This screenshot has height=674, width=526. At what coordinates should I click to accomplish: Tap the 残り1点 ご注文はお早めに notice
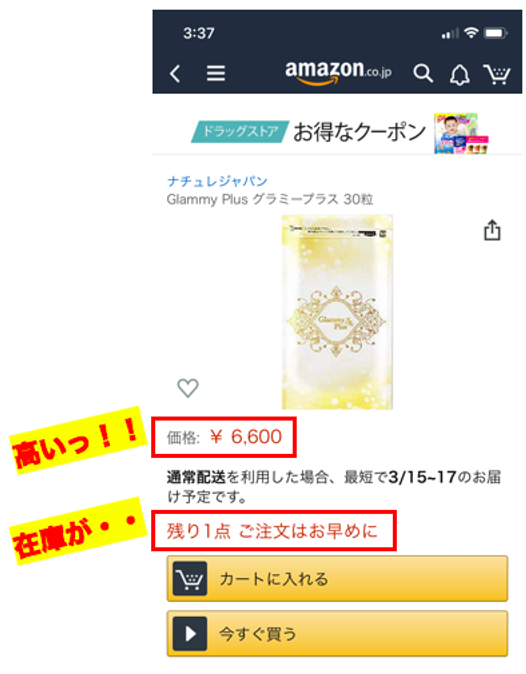point(272,531)
